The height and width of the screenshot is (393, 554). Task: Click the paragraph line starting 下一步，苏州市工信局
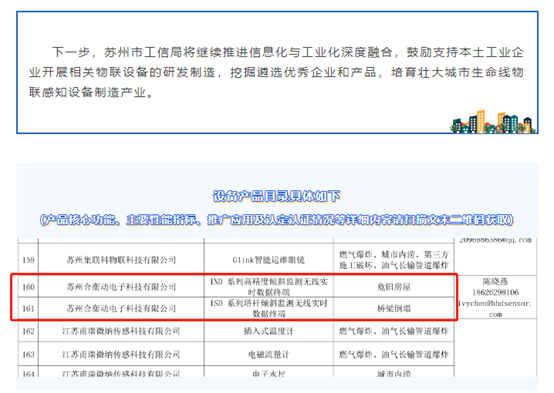tap(288, 52)
